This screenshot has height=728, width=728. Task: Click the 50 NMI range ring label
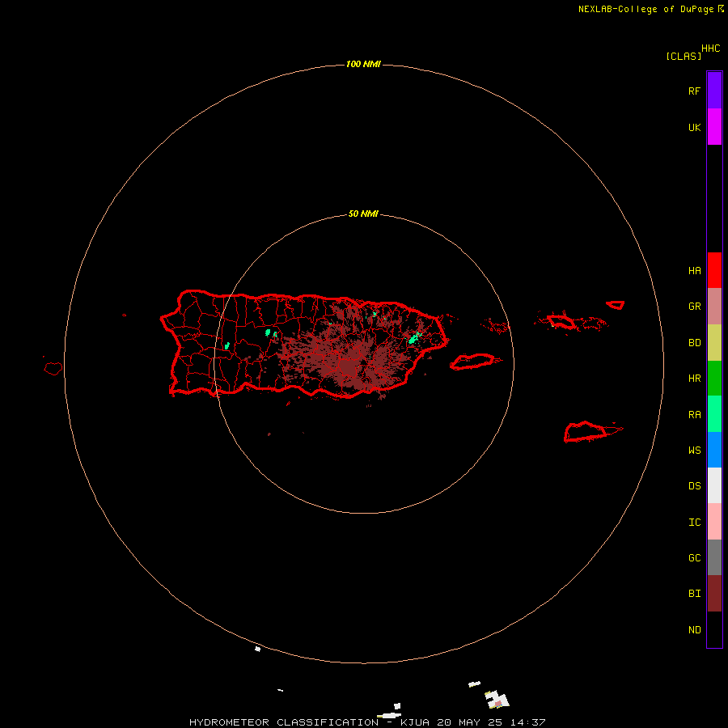(363, 214)
